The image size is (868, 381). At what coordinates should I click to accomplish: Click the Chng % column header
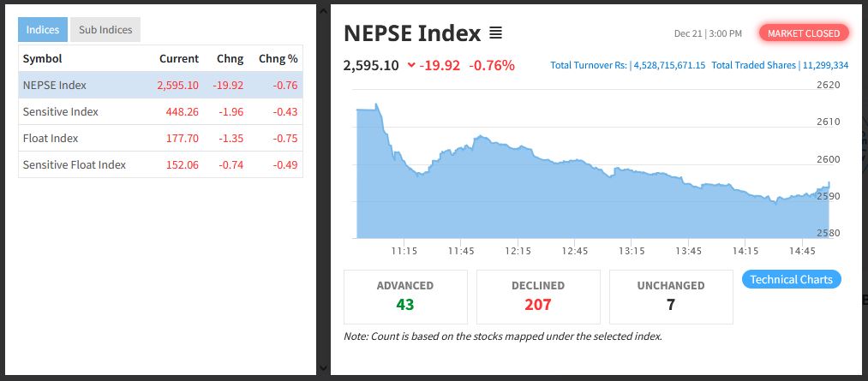(278, 59)
